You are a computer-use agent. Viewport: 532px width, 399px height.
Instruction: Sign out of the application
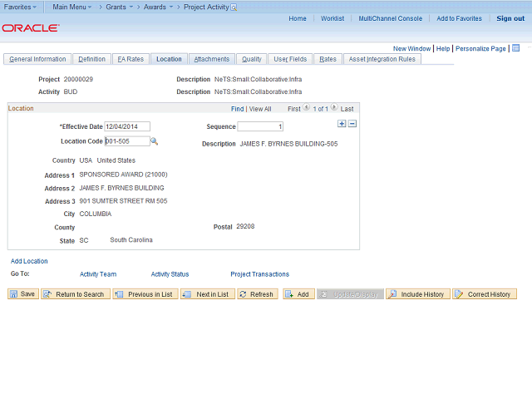click(510, 18)
